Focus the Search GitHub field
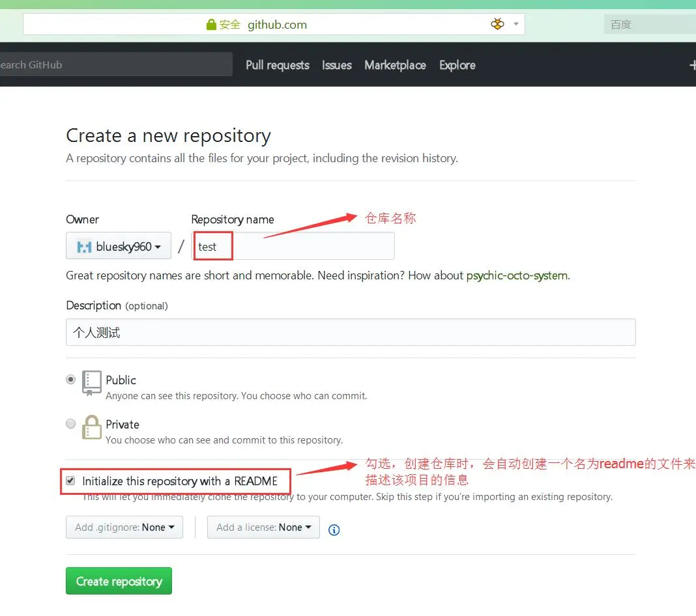Screen dimensions: 696x616 point(115,64)
